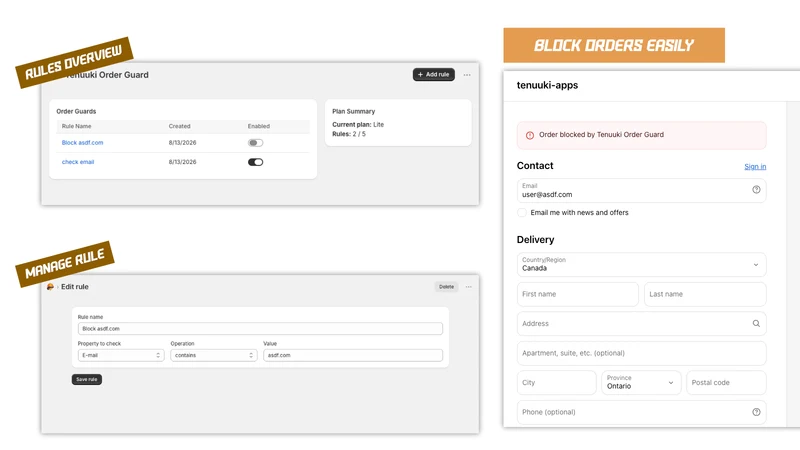This screenshot has width=800, height=450.
Task: Click the First name field
Action: [x=578, y=294]
